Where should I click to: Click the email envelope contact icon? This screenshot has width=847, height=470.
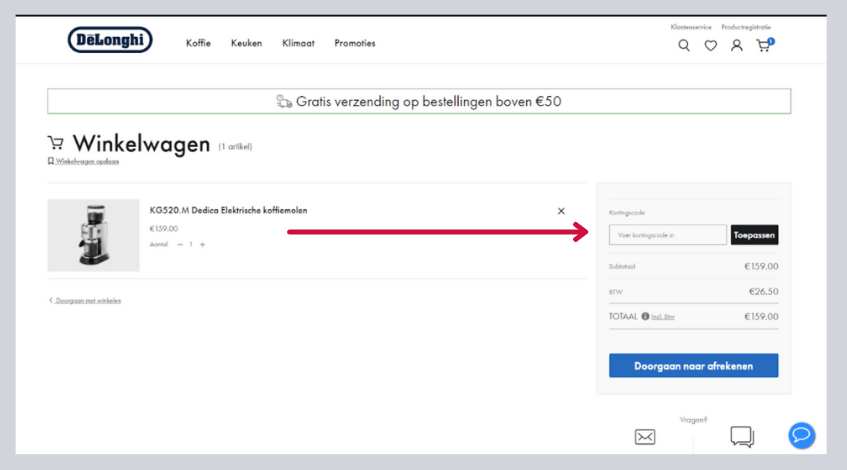[x=645, y=437]
